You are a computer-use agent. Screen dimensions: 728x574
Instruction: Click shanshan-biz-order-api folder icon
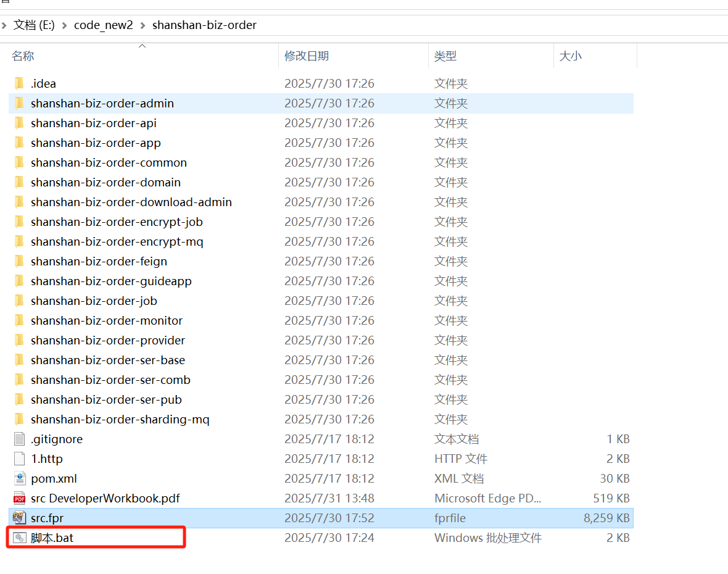point(19,123)
